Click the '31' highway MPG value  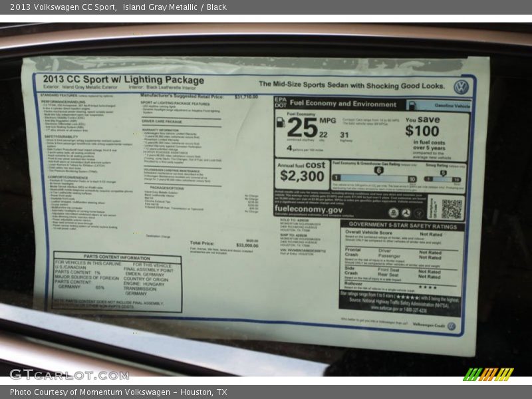coord(344,135)
